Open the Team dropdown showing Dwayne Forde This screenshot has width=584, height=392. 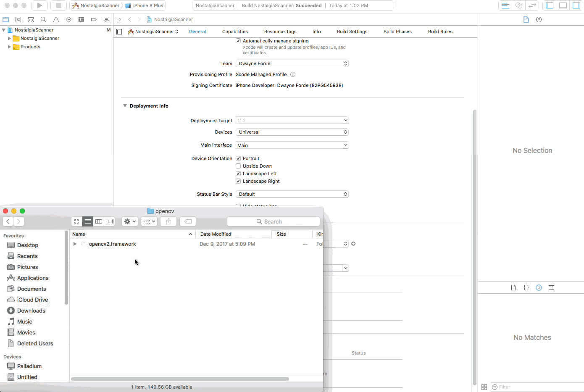292,63
